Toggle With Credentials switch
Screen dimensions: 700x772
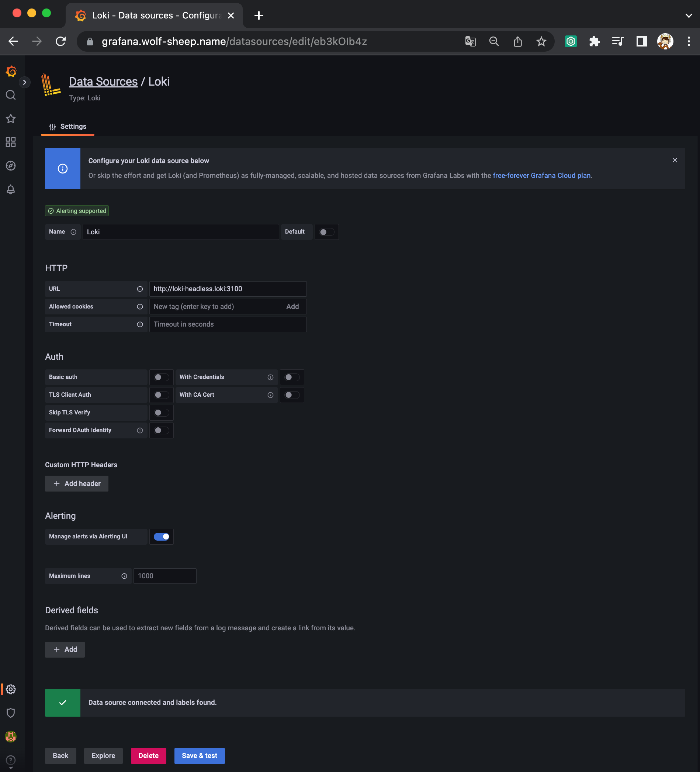tap(292, 377)
